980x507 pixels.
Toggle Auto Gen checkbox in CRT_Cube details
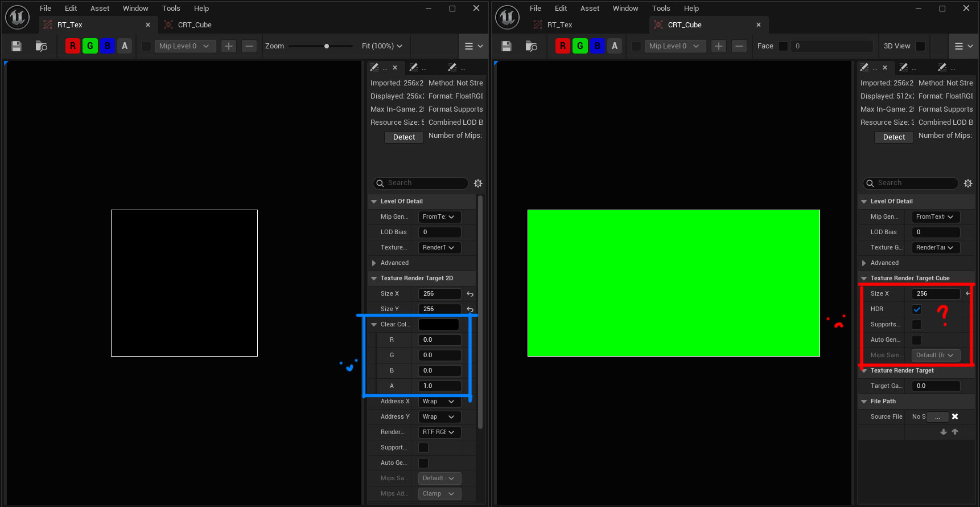pos(917,340)
